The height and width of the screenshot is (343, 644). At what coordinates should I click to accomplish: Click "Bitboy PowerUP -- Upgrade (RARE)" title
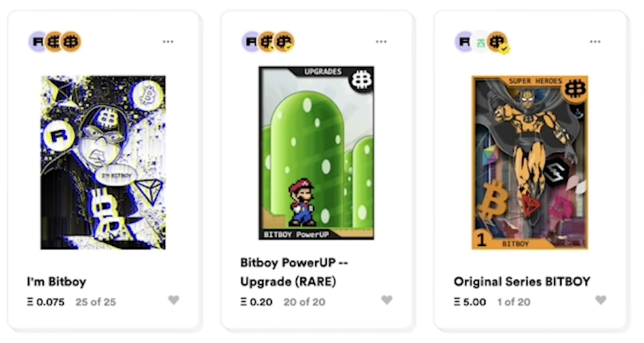pos(294,272)
